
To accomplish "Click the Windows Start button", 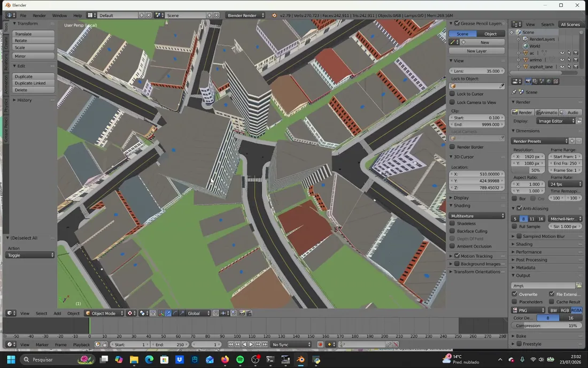I will (11, 359).
